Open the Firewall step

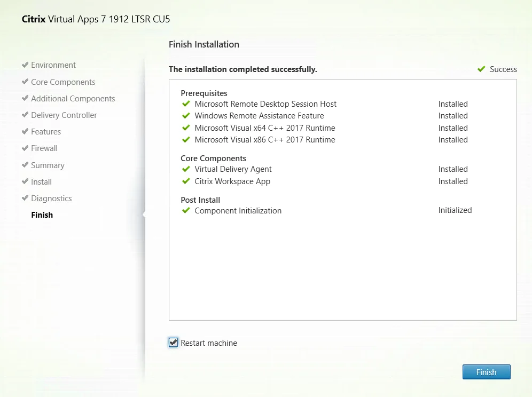click(x=44, y=148)
